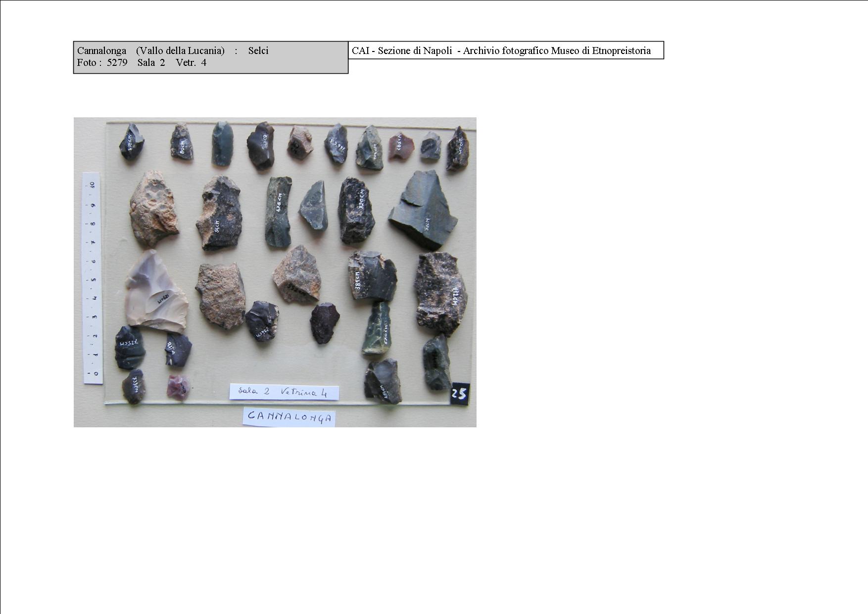Click the black "25" tag in the photo
This screenshot has height=614, width=868.
pyautogui.click(x=459, y=394)
